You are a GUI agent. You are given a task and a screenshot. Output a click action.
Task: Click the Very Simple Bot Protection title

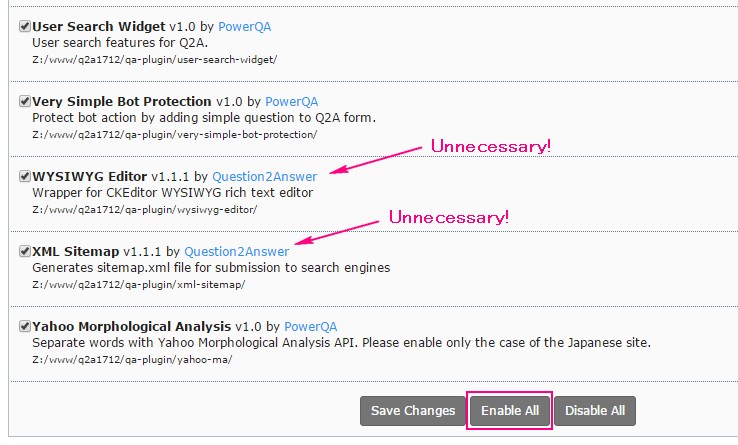pos(122,101)
